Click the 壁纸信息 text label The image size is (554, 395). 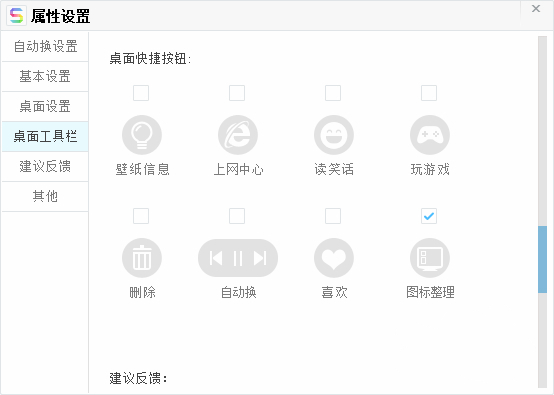pos(143,169)
